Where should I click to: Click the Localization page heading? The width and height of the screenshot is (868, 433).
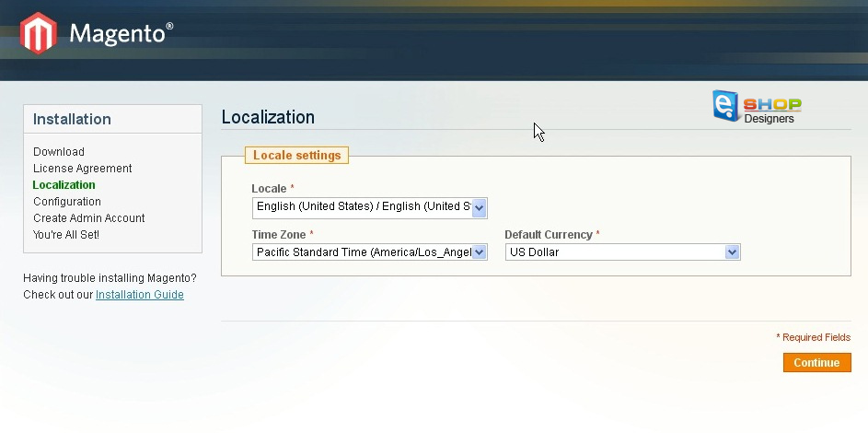[268, 117]
